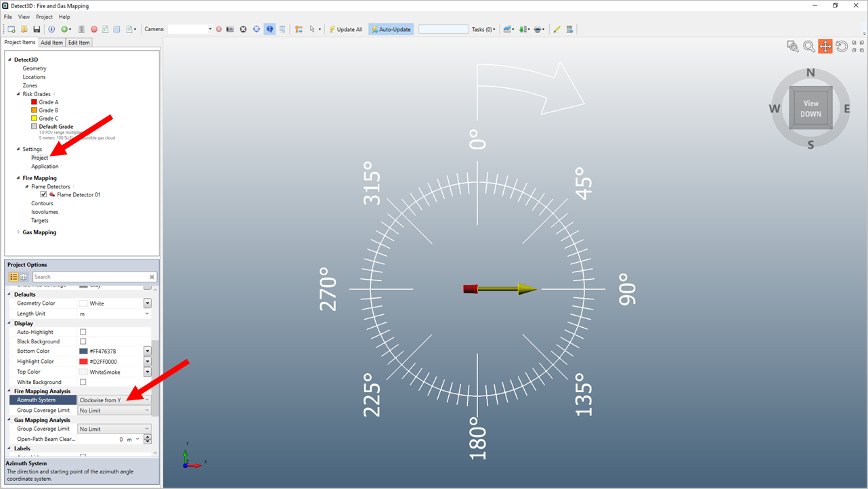Click the highlighted blue info view icon
This screenshot has height=489, width=868.
click(x=269, y=29)
